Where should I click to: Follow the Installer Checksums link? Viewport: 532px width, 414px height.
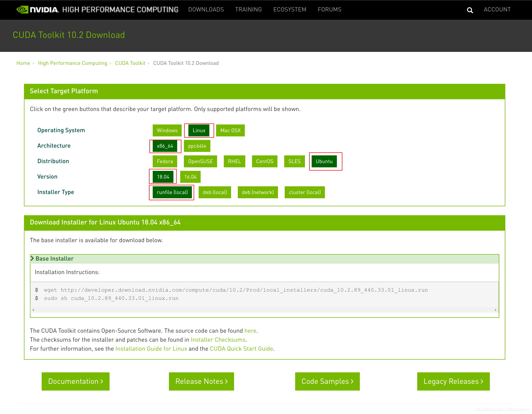218,340
